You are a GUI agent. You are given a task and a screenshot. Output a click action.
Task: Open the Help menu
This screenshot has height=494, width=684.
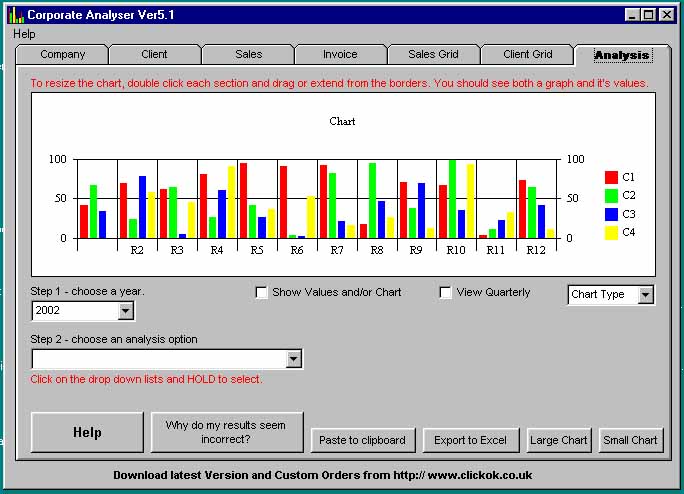(24, 34)
